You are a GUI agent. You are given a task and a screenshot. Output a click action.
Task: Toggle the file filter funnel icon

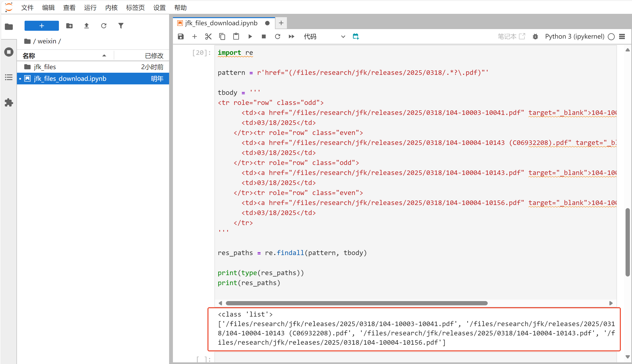(x=121, y=26)
